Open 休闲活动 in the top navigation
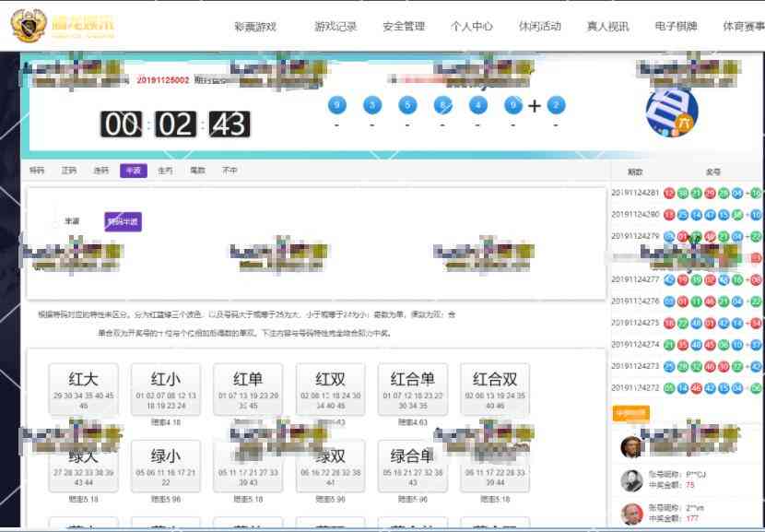This screenshot has height=532, width=765. [539, 27]
